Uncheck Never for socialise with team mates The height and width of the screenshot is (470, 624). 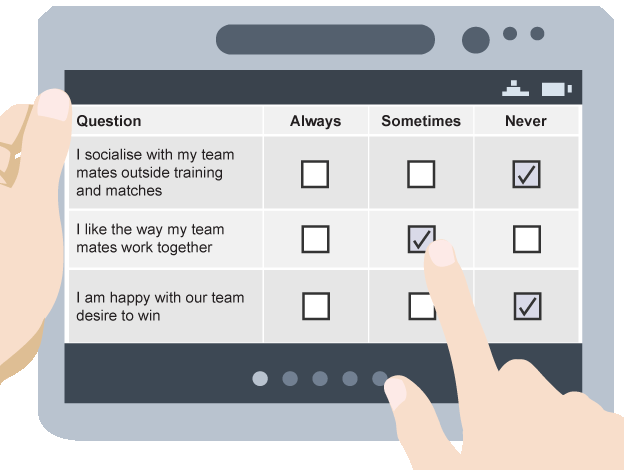pos(526,175)
